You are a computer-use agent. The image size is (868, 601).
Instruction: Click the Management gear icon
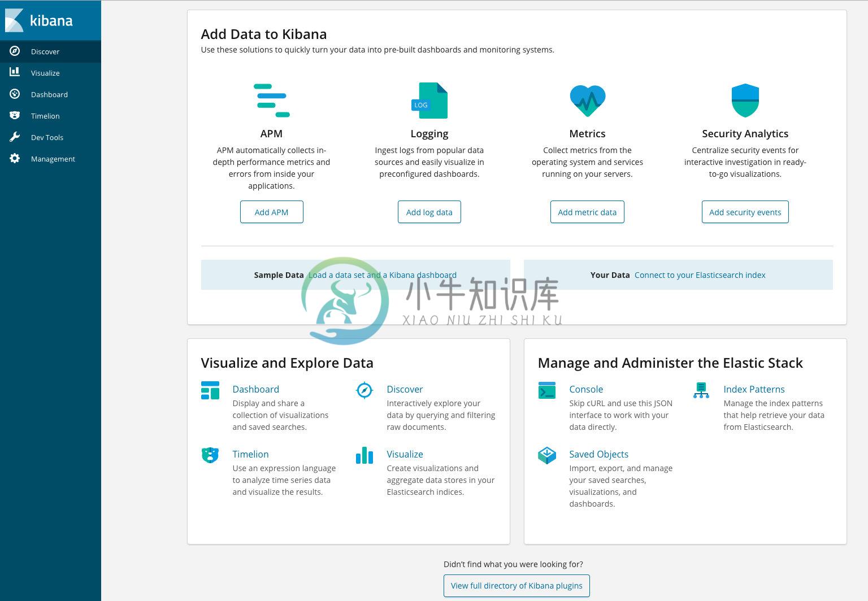tap(15, 158)
